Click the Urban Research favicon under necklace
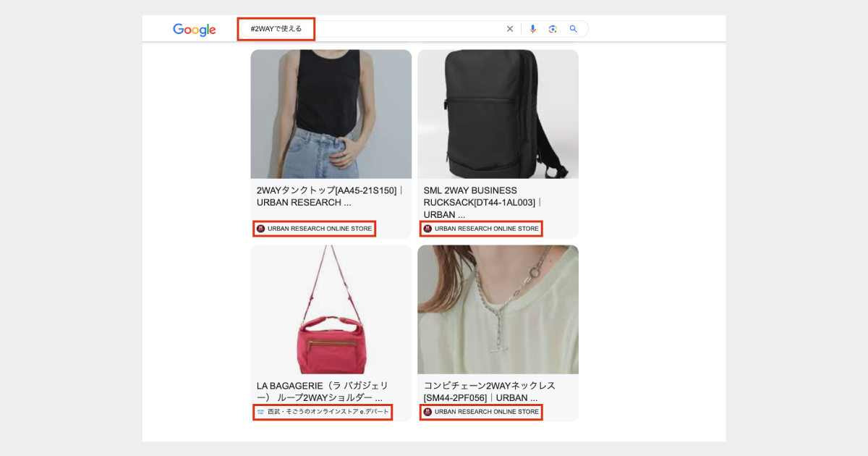Screen dimensions: 868x456 427,412
